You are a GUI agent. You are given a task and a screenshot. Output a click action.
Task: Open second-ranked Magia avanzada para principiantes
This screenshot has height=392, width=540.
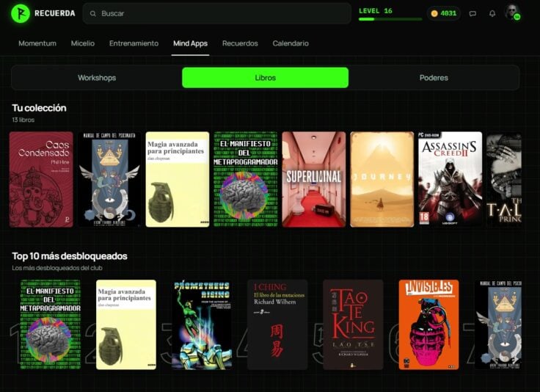pyautogui.click(x=126, y=324)
